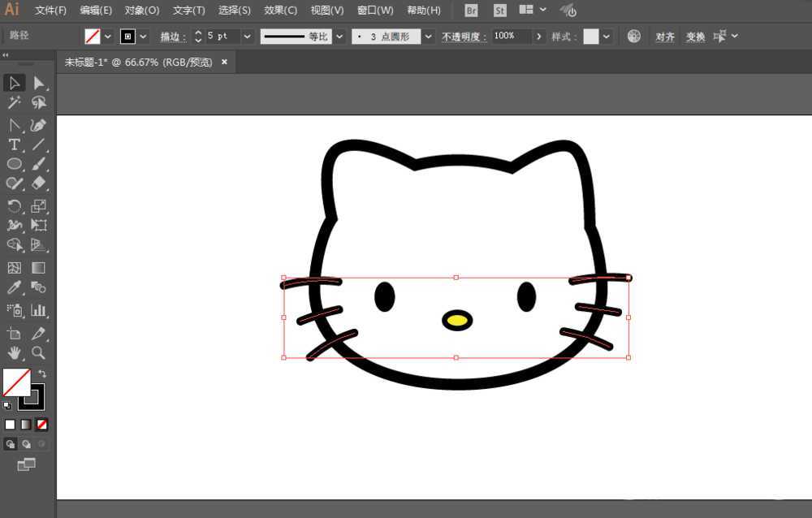
Task: Click the underlined 描边 stroke link
Action: point(171,36)
